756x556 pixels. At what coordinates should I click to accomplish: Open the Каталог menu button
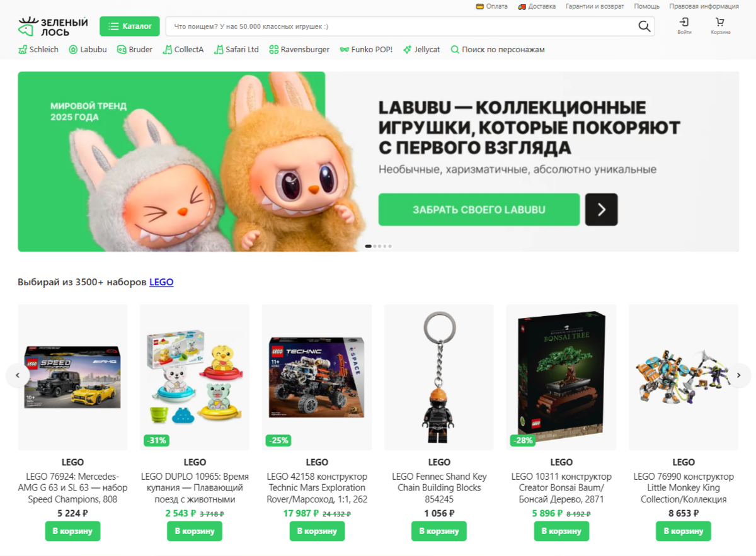pyautogui.click(x=130, y=26)
